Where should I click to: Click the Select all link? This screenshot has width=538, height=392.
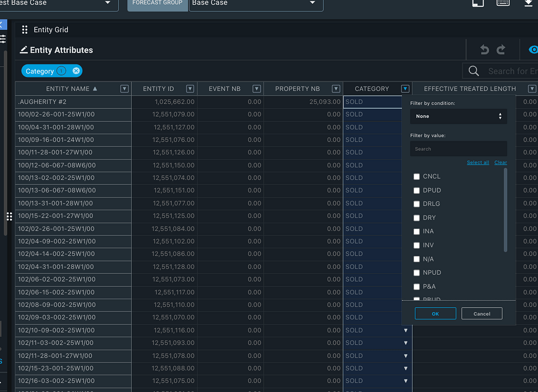[478, 162]
